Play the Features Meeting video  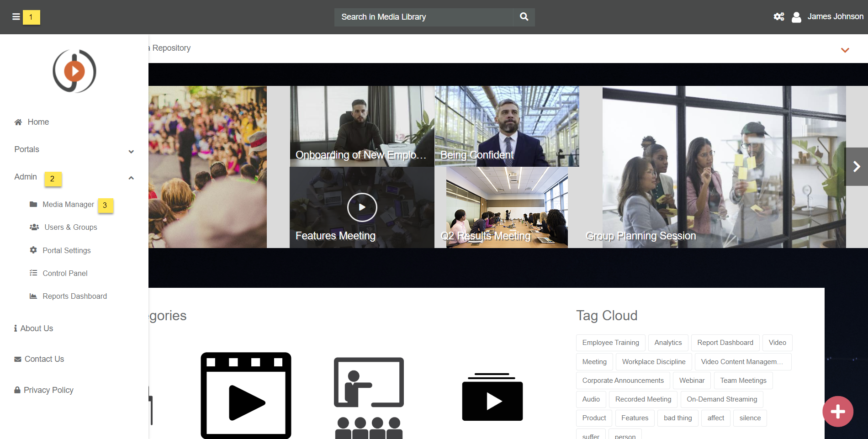point(362,207)
